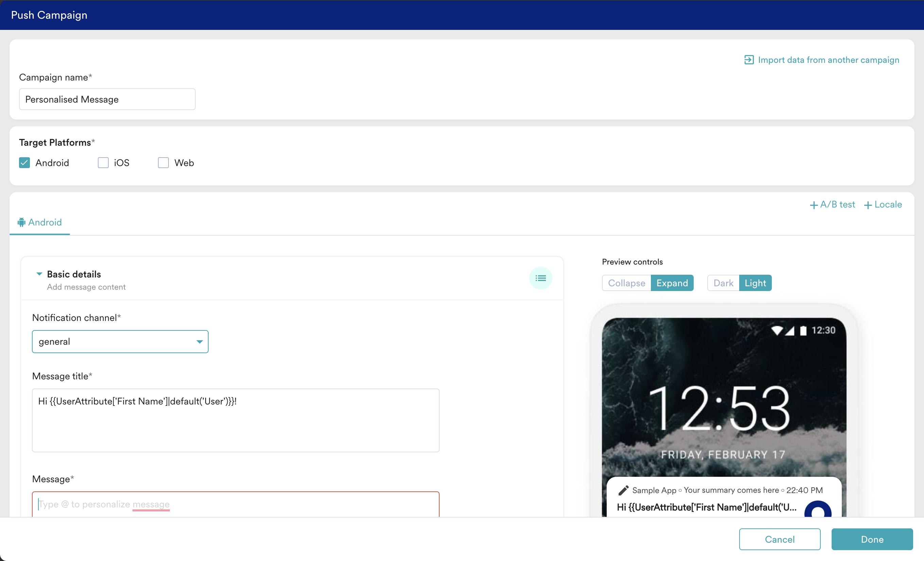Click the plus icon beside Locale
The width and height of the screenshot is (924, 561).
(868, 205)
